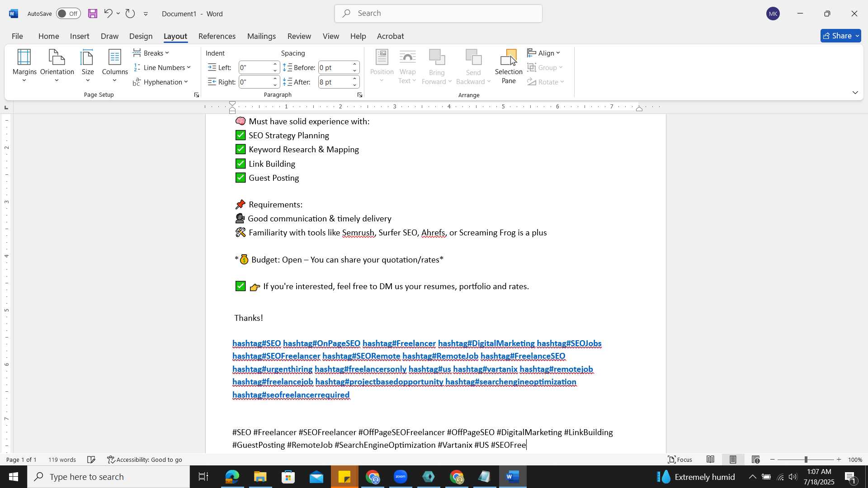This screenshot has width=868, height=488.
Task: Click the Zoom Out minus button
Action: [x=773, y=460]
